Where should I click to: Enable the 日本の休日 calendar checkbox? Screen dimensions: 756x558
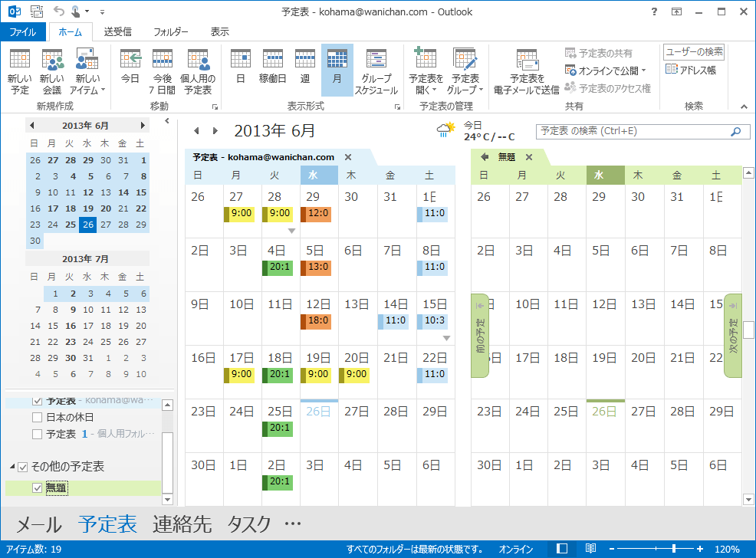coord(37,417)
